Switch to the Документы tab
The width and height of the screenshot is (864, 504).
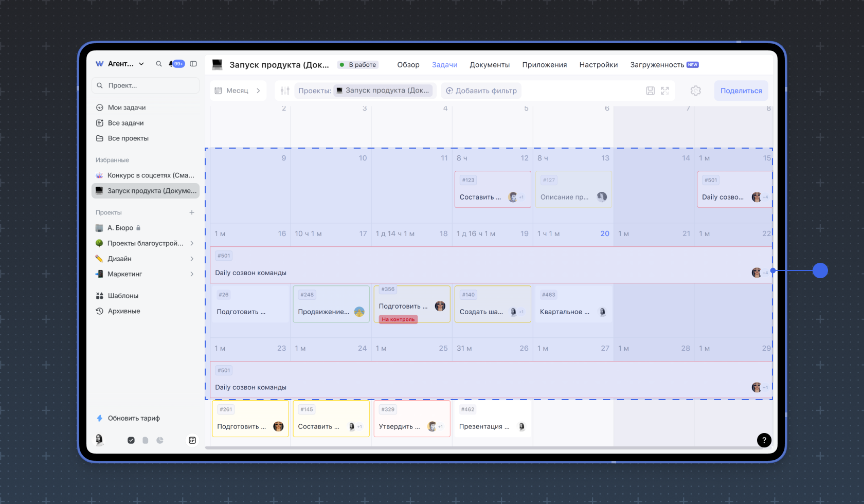490,65
